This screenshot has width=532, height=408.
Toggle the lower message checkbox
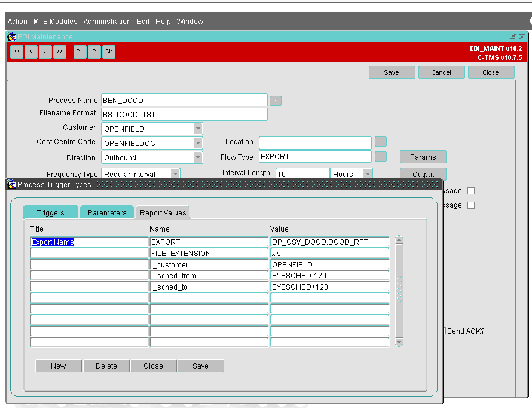(471, 205)
